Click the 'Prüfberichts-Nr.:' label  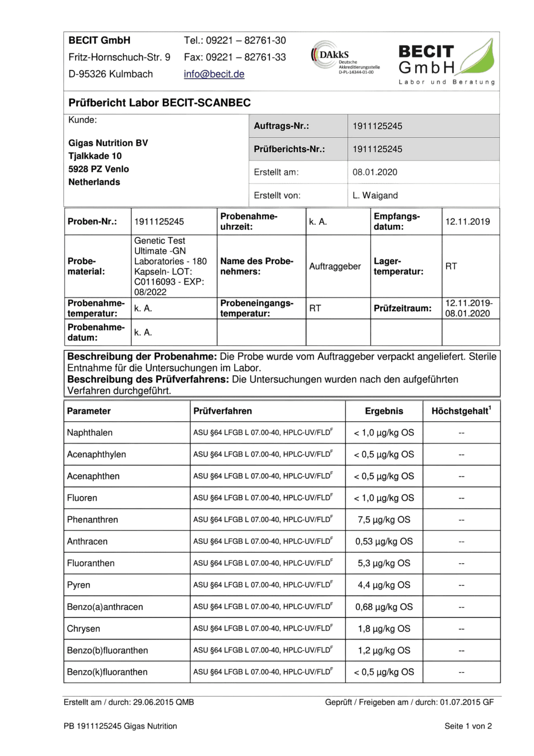[x=289, y=149]
